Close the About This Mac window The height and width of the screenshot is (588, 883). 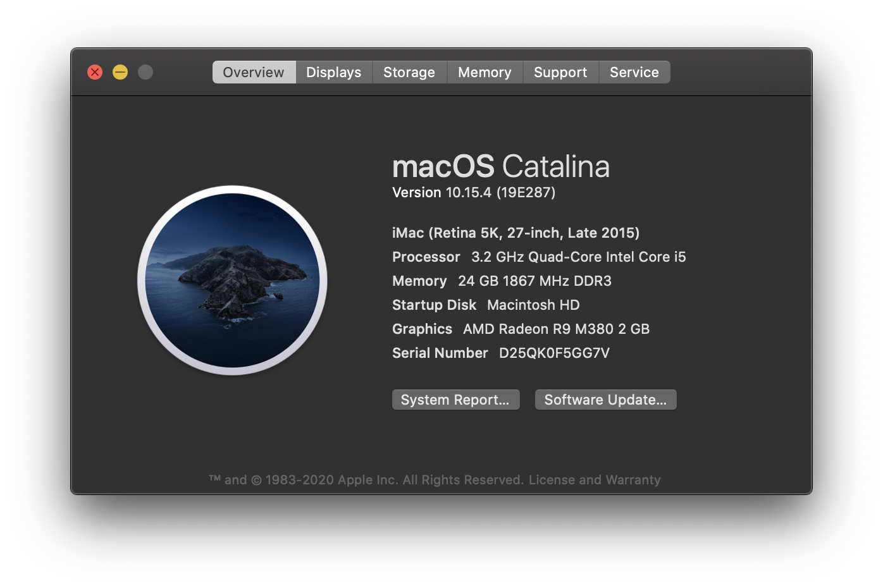tap(95, 71)
